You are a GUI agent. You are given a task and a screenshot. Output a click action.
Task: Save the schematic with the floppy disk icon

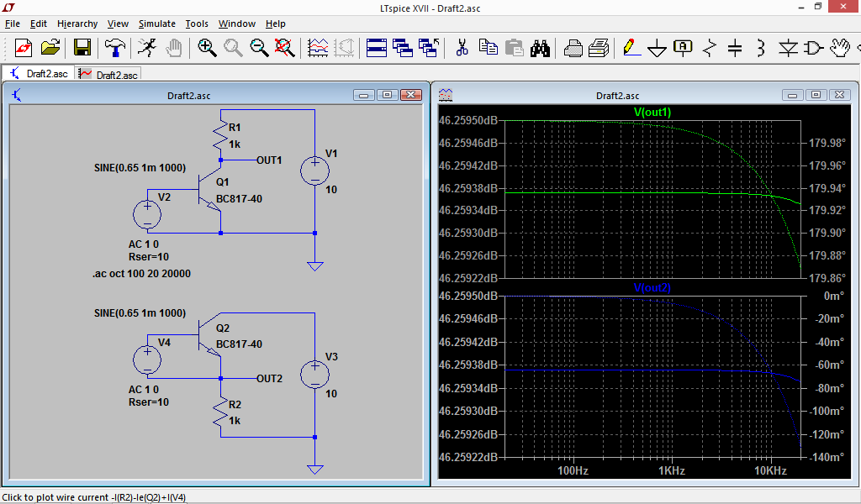click(x=82, y=48)
